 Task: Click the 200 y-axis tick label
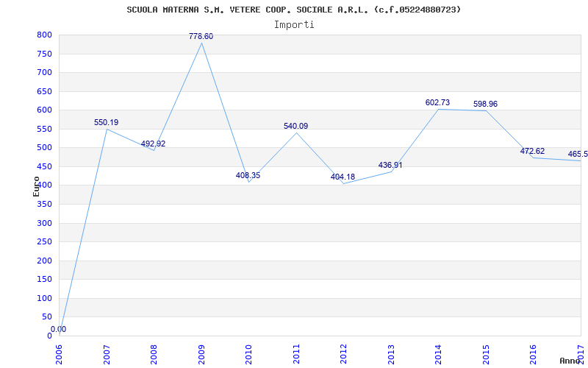click(x=44, y=261)
